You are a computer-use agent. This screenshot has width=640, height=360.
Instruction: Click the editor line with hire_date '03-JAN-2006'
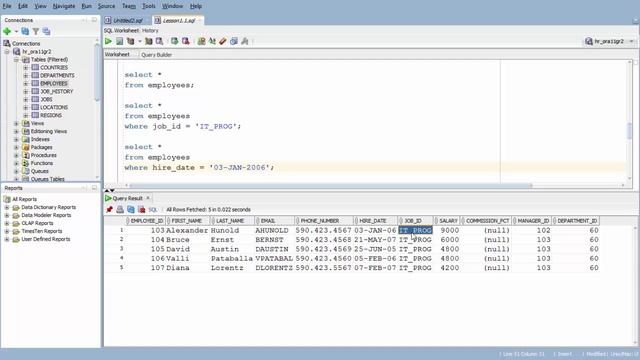pos(199,168)
